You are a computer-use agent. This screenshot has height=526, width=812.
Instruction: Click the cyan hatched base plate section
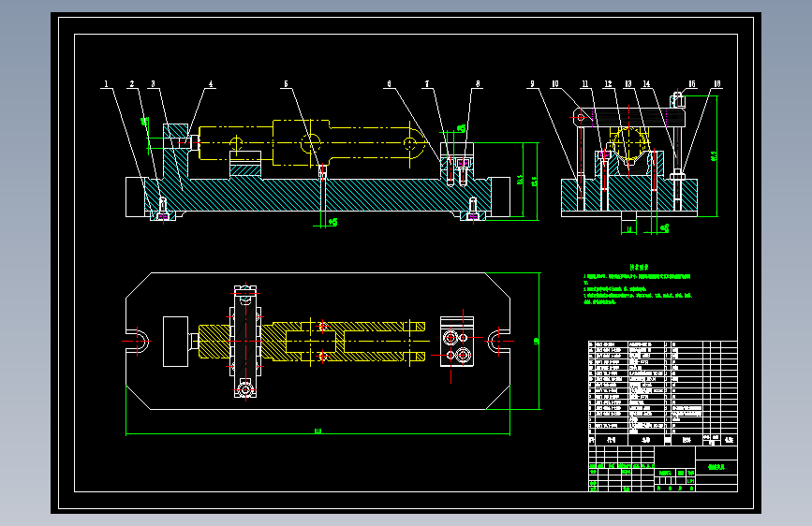point(317,195)
